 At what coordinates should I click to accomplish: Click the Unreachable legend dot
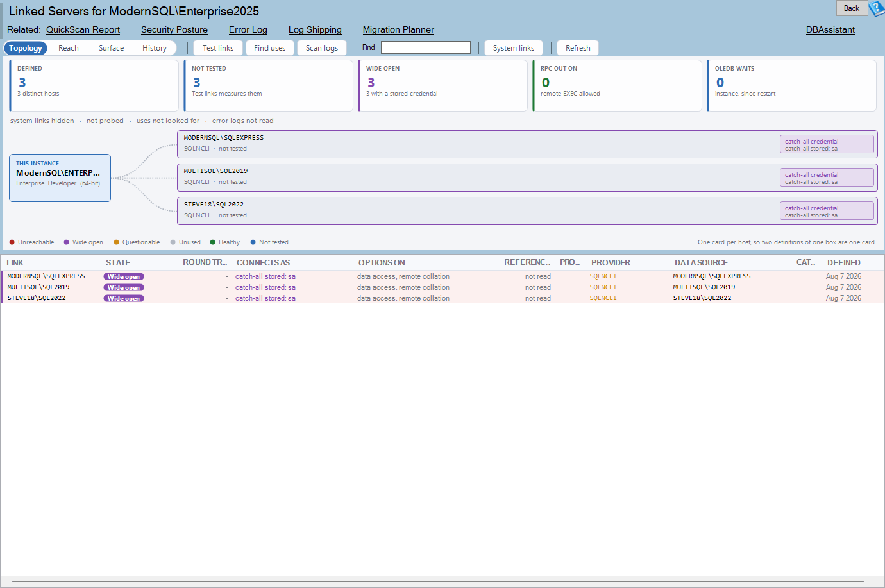tap(12, 242)
